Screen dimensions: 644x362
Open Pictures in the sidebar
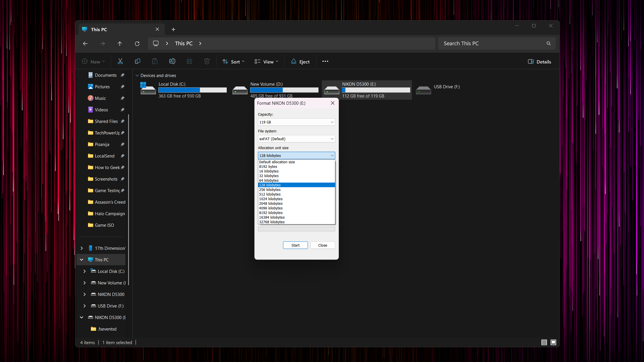coord(102,87)
